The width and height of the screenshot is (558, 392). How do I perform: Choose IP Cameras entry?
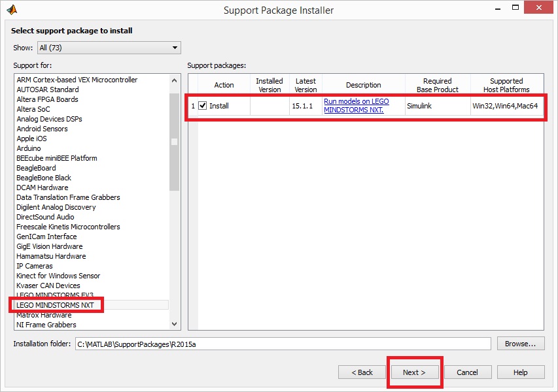tap(35, 266)
